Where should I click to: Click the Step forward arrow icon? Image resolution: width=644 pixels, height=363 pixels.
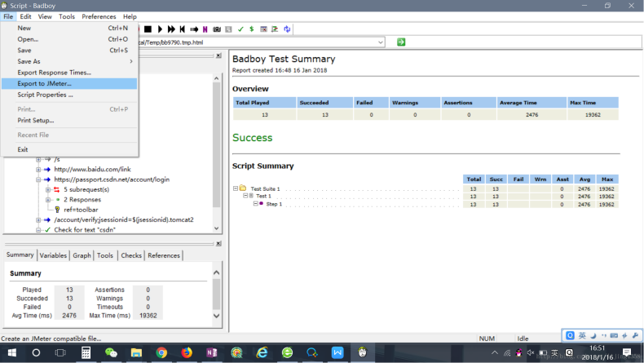(x=194, y=29)
